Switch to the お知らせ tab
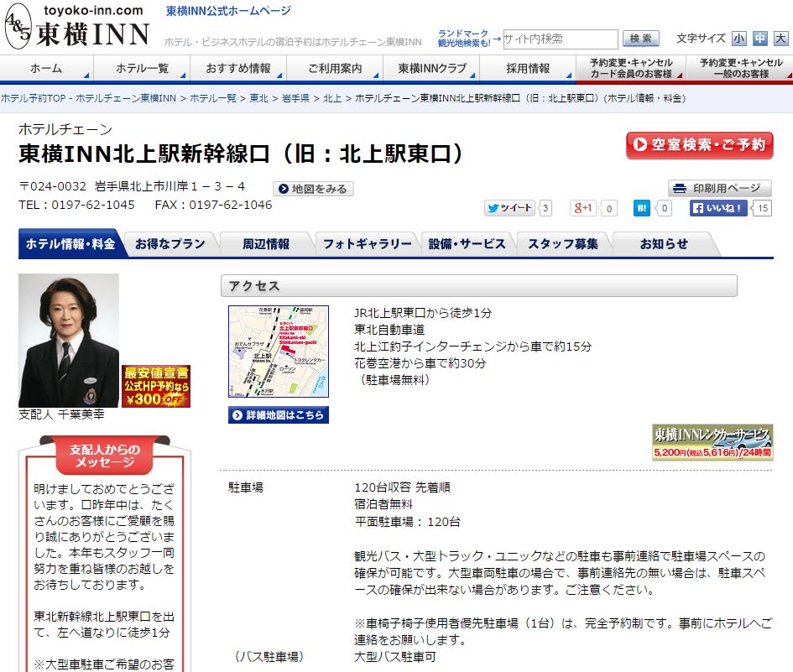793x672 pixels. pos(664,244)
